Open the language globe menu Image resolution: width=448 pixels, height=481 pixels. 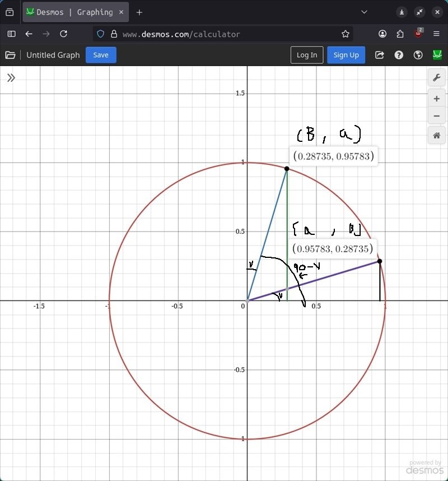pyautogui.click(x=418, y=55)
